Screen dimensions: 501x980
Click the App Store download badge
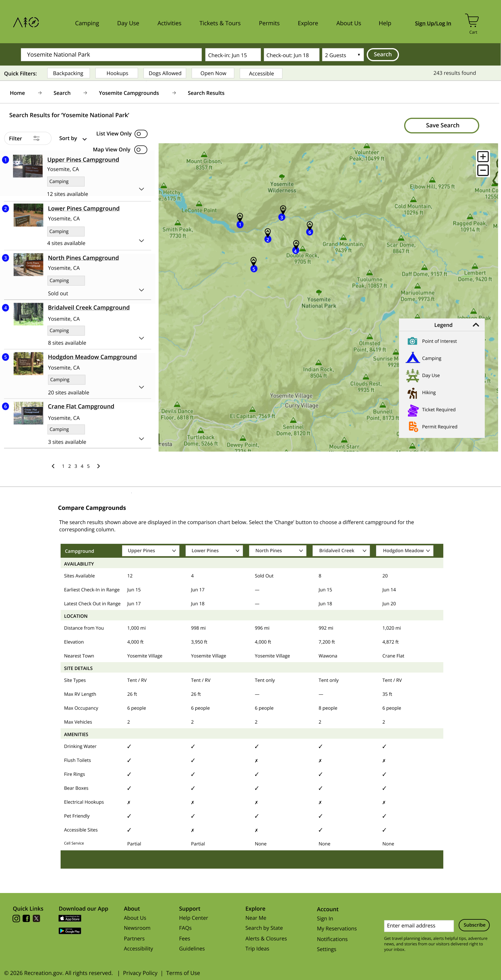tap(70, 919)
